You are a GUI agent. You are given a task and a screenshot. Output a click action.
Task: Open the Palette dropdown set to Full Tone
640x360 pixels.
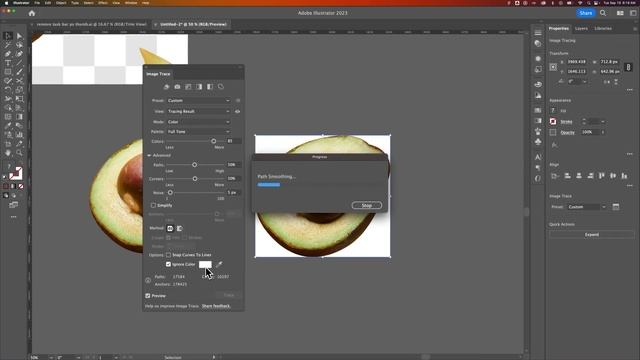tap(198, 131)
